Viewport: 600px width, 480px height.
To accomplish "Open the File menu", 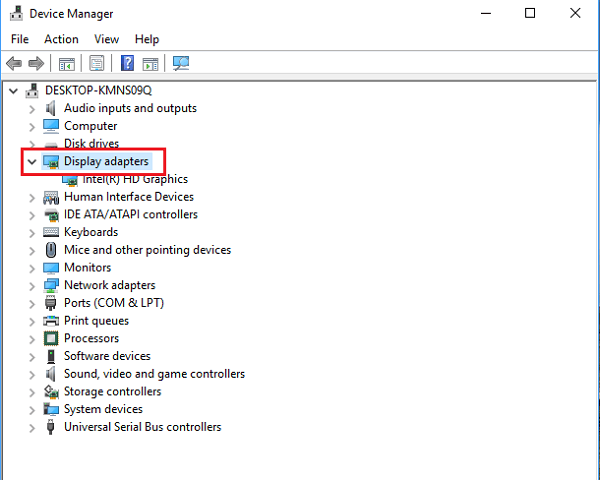I will [20, 39].
